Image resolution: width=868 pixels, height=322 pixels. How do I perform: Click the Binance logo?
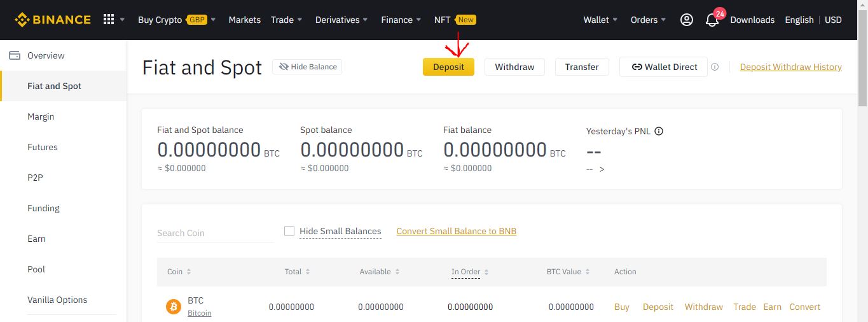53,20
